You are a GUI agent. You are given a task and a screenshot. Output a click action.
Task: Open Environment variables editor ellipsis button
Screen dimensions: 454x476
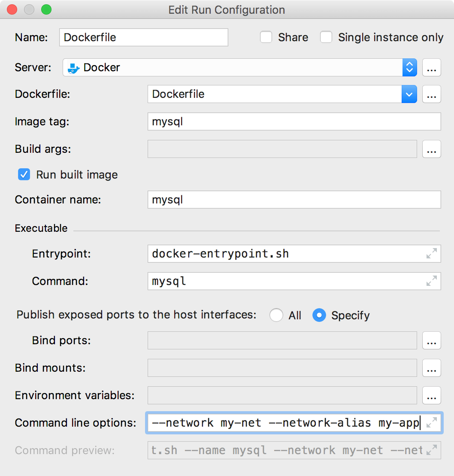432,395
